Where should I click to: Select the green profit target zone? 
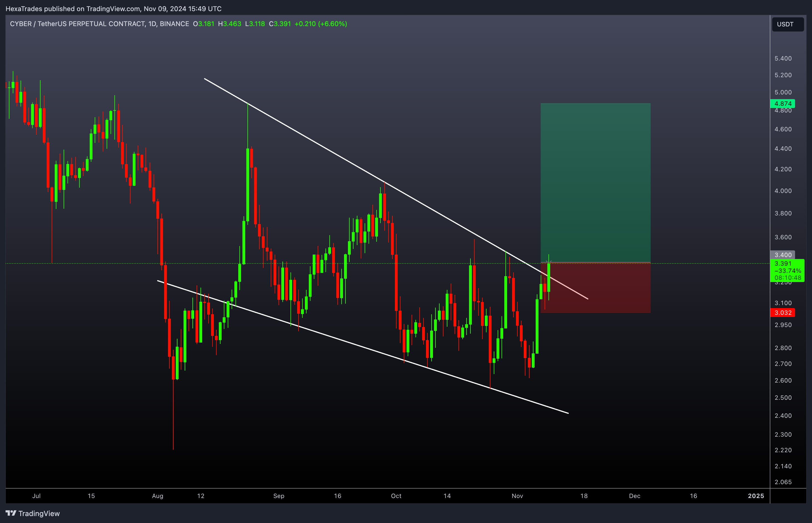coord(595,183)
